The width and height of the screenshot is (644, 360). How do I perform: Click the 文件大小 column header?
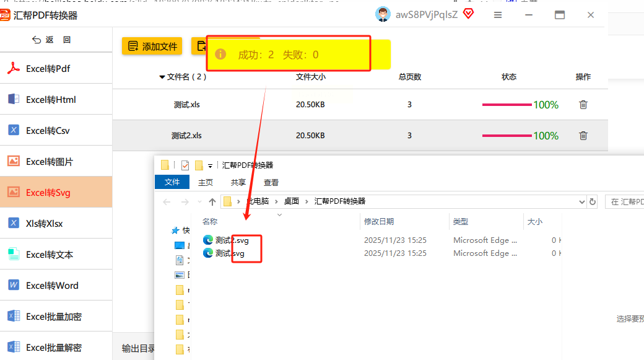click(311, 77)
